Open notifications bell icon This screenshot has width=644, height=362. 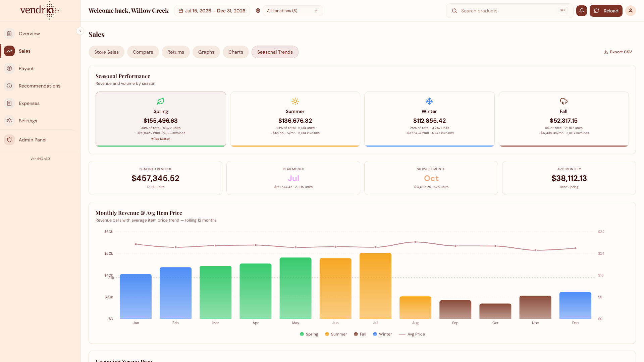[582, 11]
